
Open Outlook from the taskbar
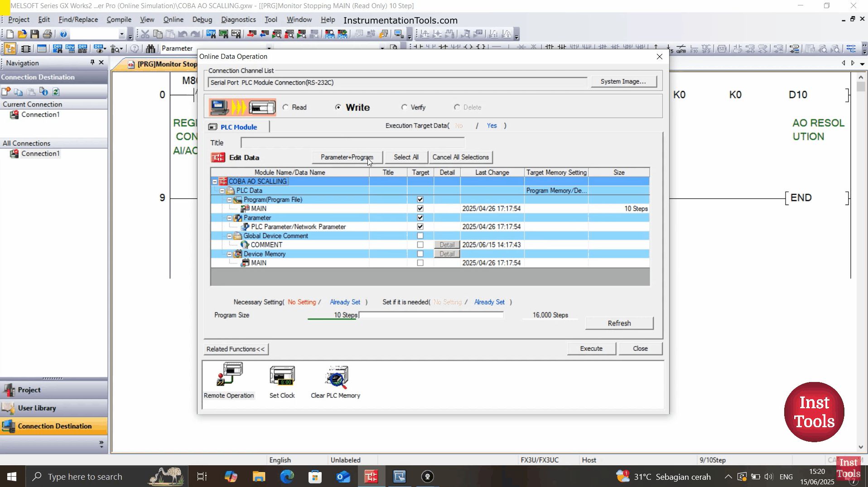pos(343,477)
